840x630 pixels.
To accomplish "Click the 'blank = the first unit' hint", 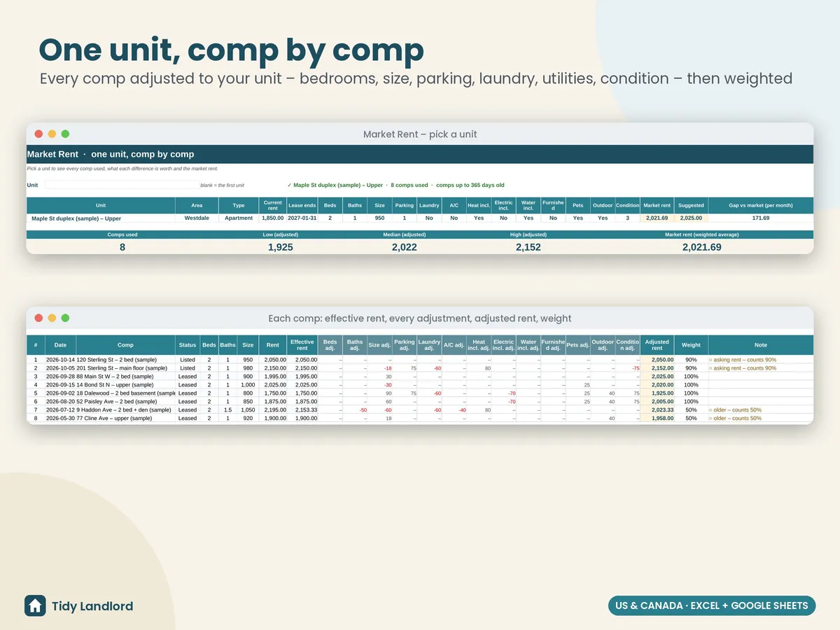I will [x=222, y=185].
